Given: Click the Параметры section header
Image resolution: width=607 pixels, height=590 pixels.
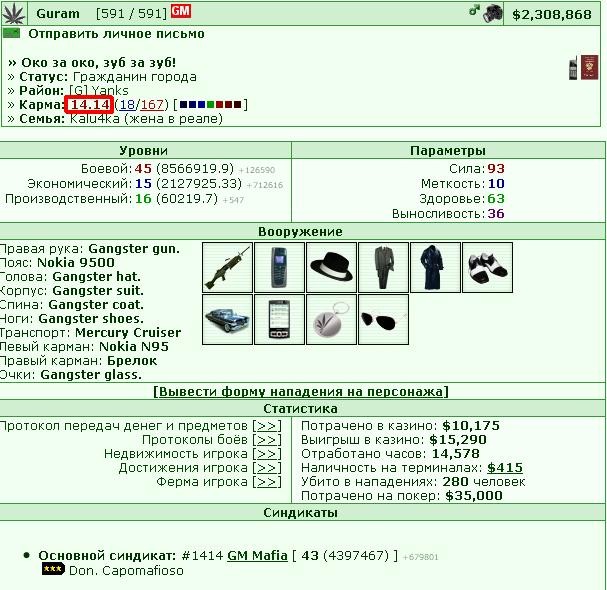Looking at the screenshot, I should [448, 151].
